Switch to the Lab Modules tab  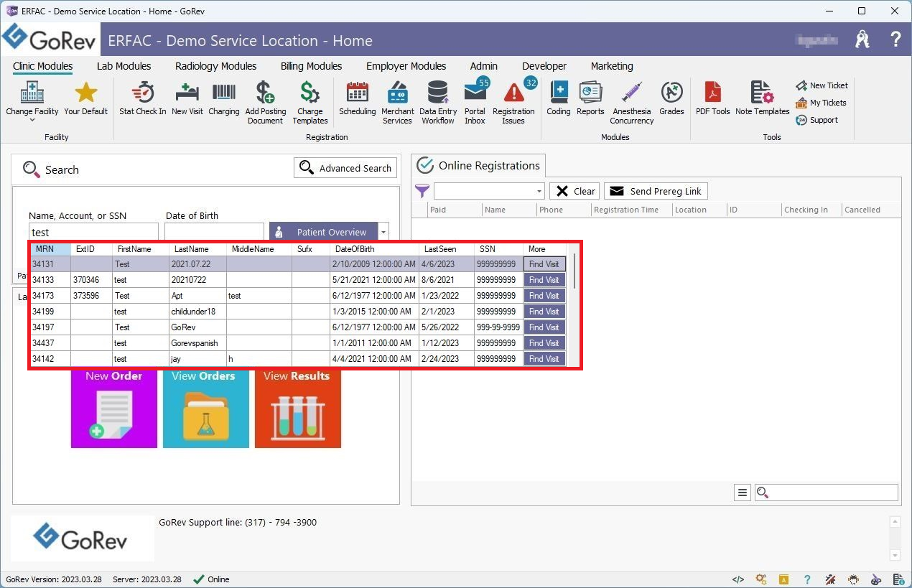click(124, 66)
